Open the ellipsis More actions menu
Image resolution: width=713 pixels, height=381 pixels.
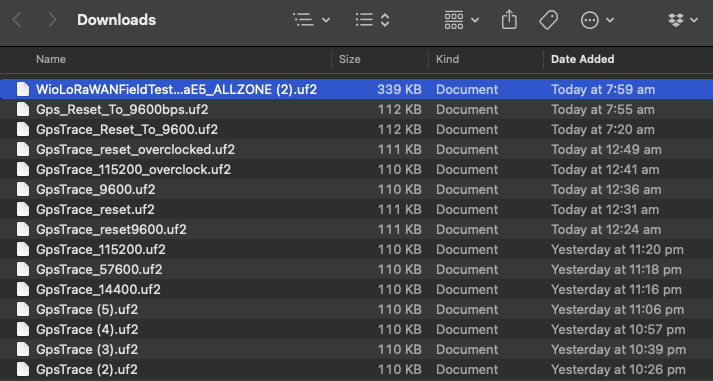(590, 20)
